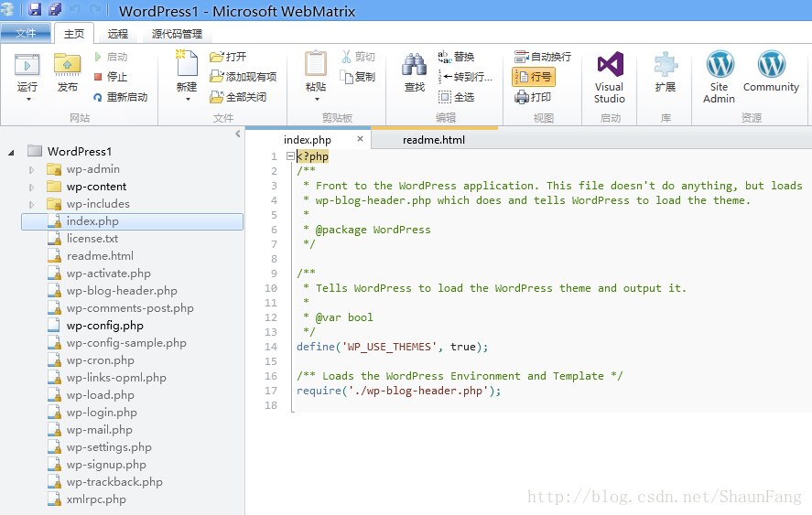Click Add existing item (添加现有项)
This screenshot has width=812, height=515.
tap(243, 77)
